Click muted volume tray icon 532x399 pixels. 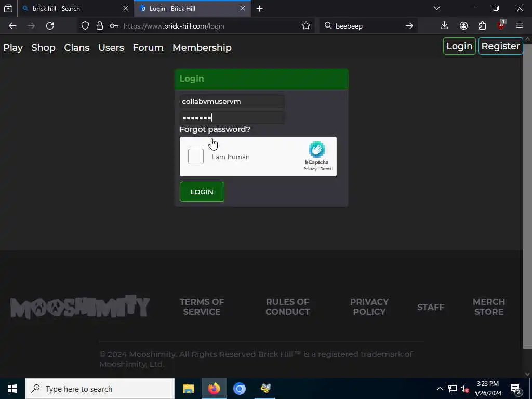click(464, 389)
